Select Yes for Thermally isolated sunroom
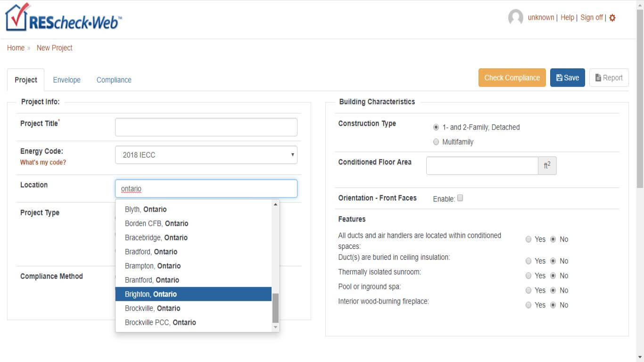 pyautogui.click(x=528, y=276)
